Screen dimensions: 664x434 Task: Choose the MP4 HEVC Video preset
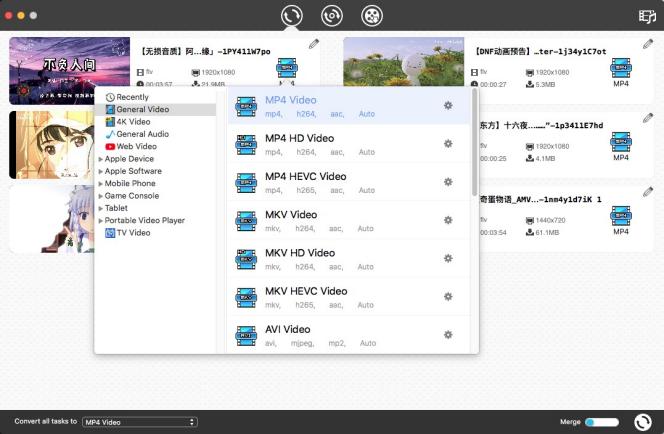click(349, 182)
